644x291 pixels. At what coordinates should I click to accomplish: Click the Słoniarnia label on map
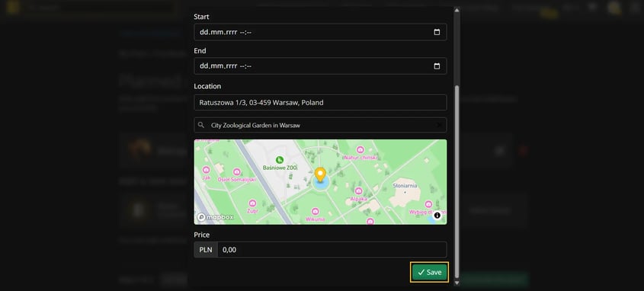coord(405,186)
